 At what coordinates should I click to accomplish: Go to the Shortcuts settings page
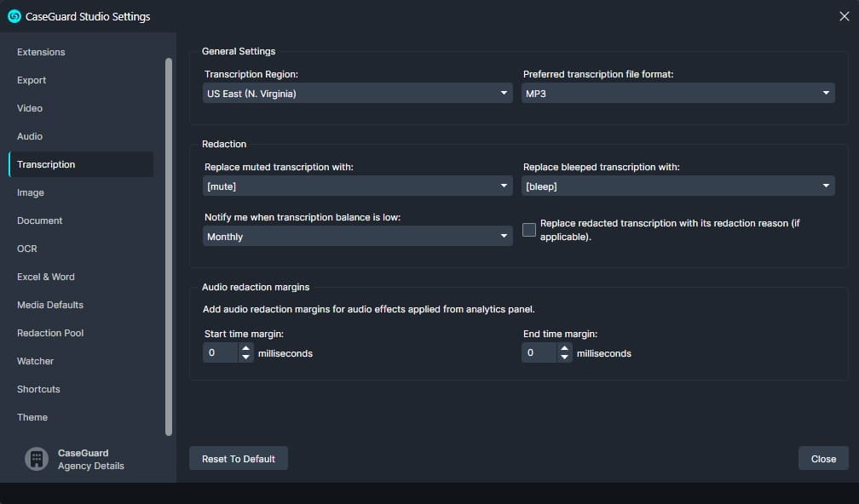(38, 389)
